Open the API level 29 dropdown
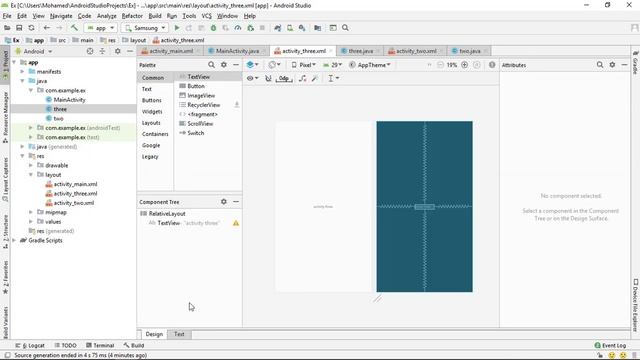Image resolution: width=640 pixels, height=360 pixels. pos(333,65)
